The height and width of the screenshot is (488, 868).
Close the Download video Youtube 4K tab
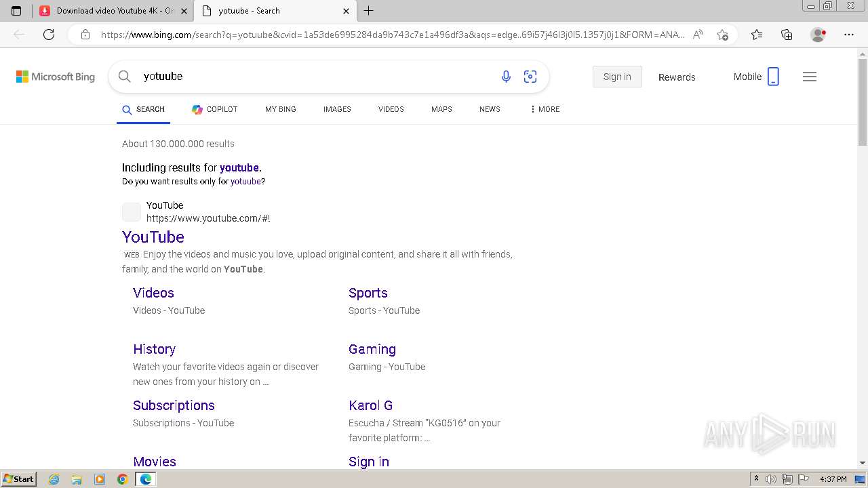click(x=184, y=11)
